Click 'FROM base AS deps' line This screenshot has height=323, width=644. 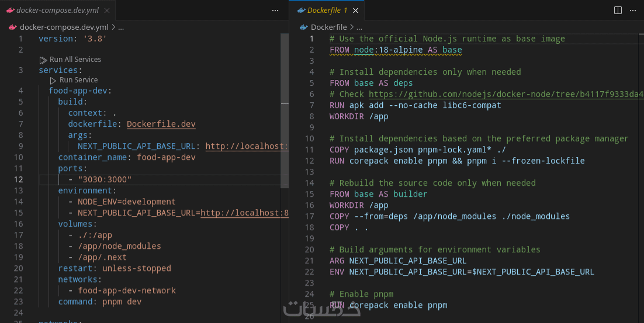[371, 83]
